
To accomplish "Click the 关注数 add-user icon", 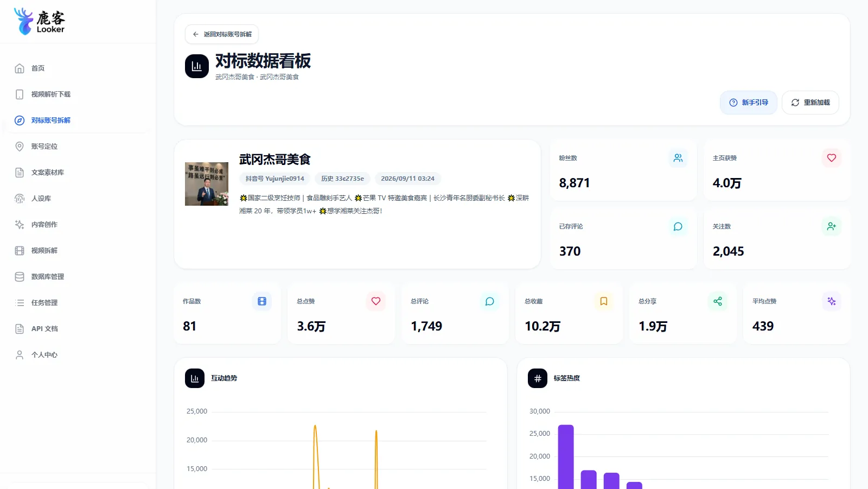I will click(x=832, y=226).
